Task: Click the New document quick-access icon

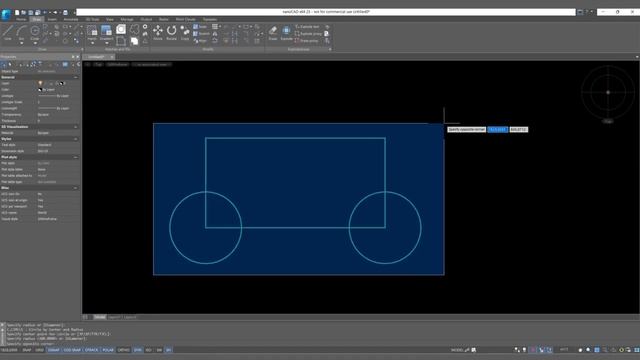Action: pyautogui.click(x=17, y=13)
